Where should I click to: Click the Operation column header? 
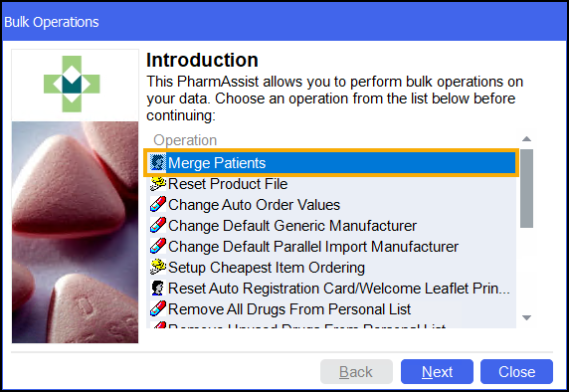point(185,140)
